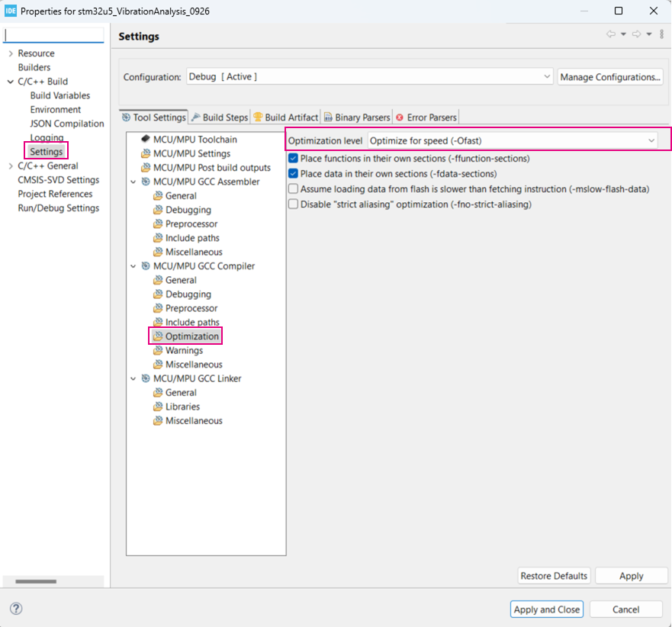Open the Optimization level dropdown
Screen dimensions: 672x627
click(513, 140)
